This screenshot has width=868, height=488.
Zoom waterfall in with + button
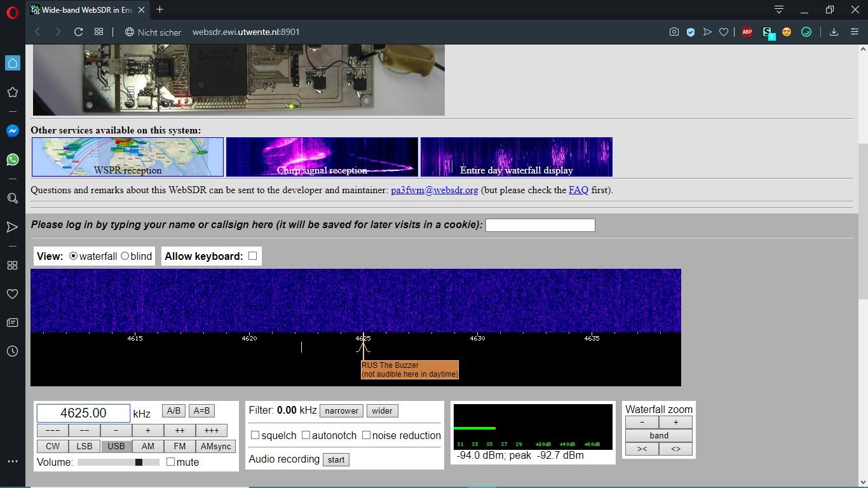pos(675,422)
